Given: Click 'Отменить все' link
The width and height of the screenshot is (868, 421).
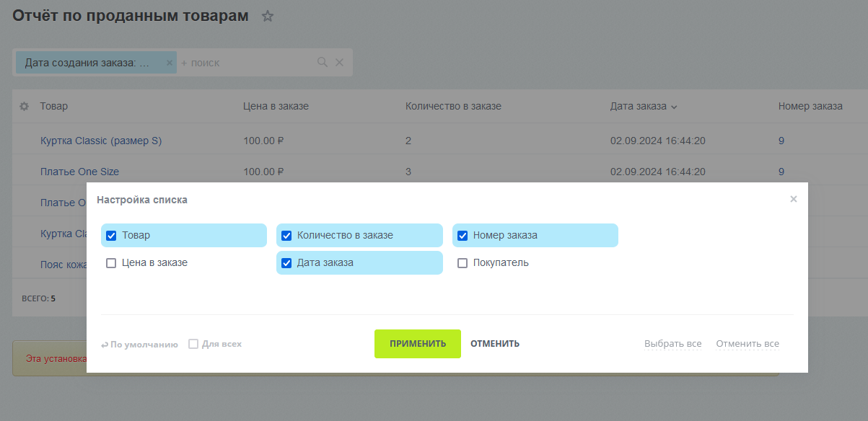Looking at the screenshot, I should pyautogui.click(x=747, y=344).
